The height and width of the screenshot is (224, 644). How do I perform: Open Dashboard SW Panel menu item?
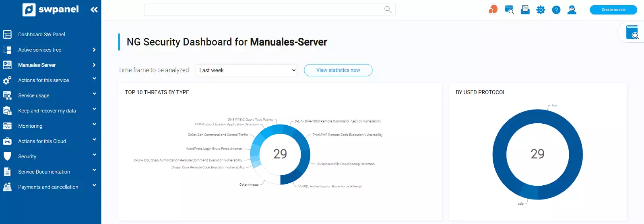coord(41,35)
